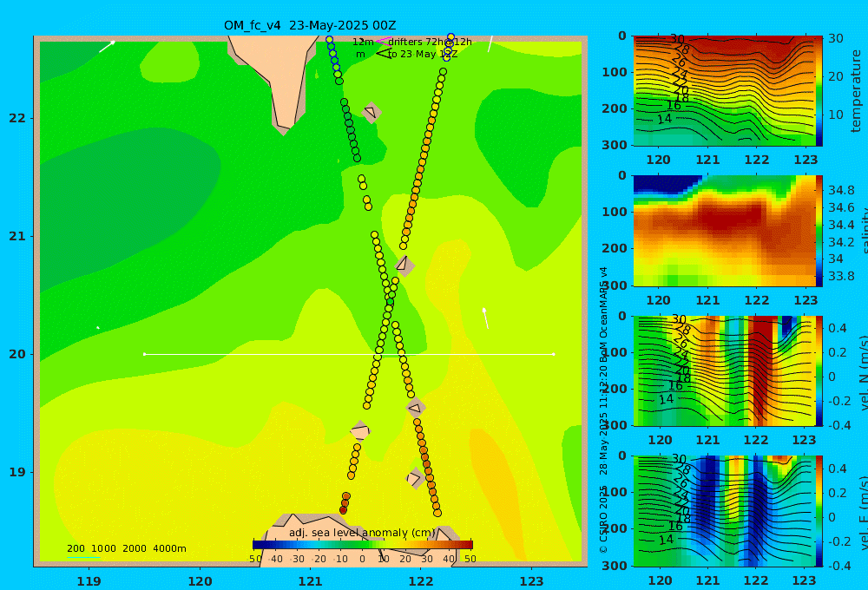The width and height of the screenshot is (868, 590).
Task: Click the black arrow symbol in the legend
Action: click(x=384, y=54)
